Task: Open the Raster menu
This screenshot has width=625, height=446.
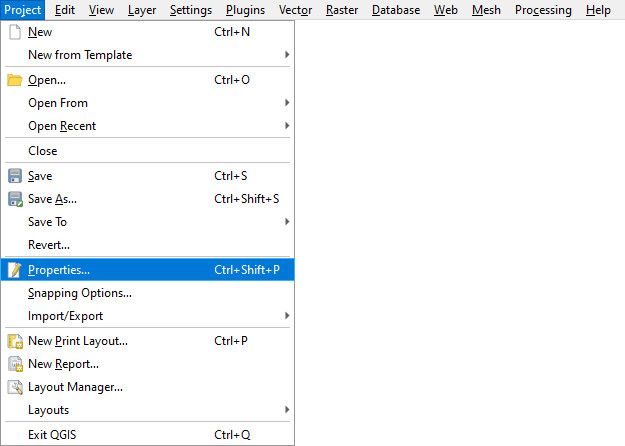Action: (x=342, y=10)
